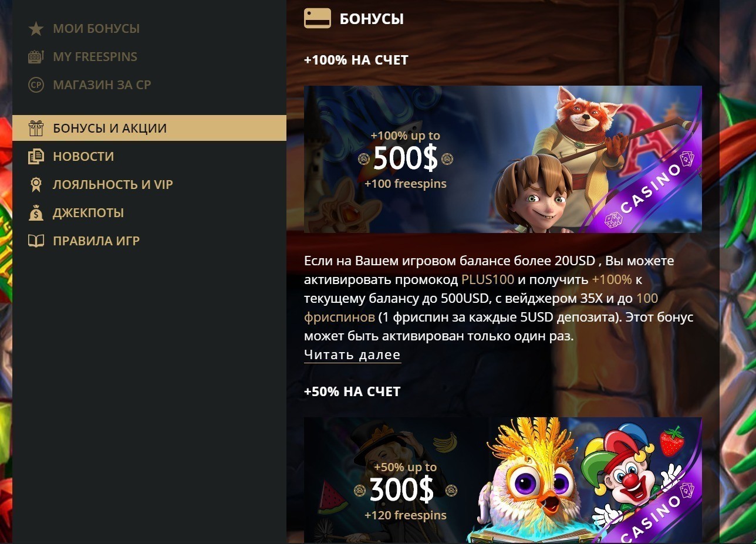The height and width of the screenshot is (544, 756).
Task: Click the +50% up to 300$ banner
Action: point(503,479)
